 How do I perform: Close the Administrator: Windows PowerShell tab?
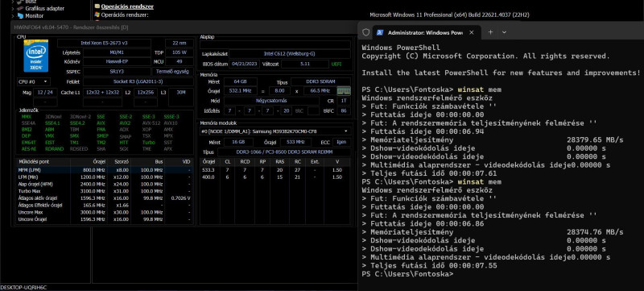(472, 32)
